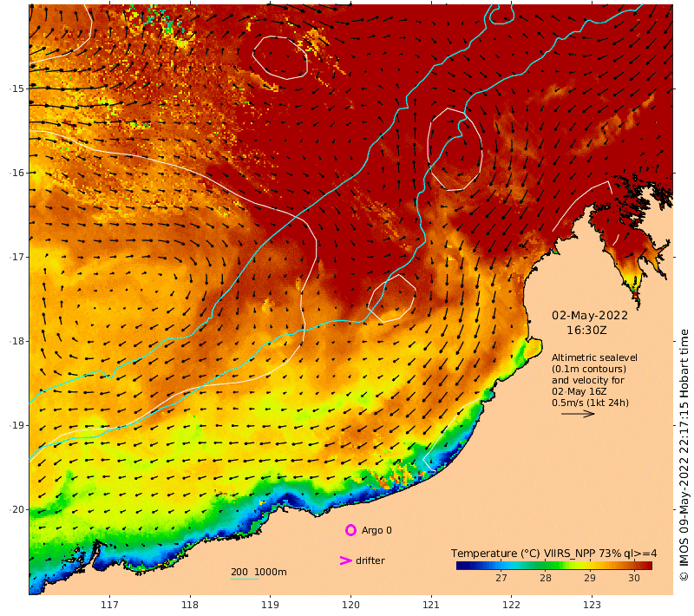Click the longitude label 123

pyautogui.click(x=592, y=605)
